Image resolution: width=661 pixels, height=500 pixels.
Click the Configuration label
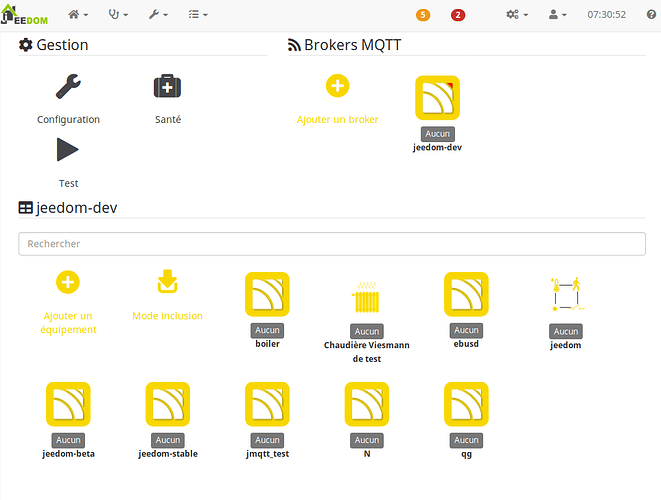click(68, 120)
